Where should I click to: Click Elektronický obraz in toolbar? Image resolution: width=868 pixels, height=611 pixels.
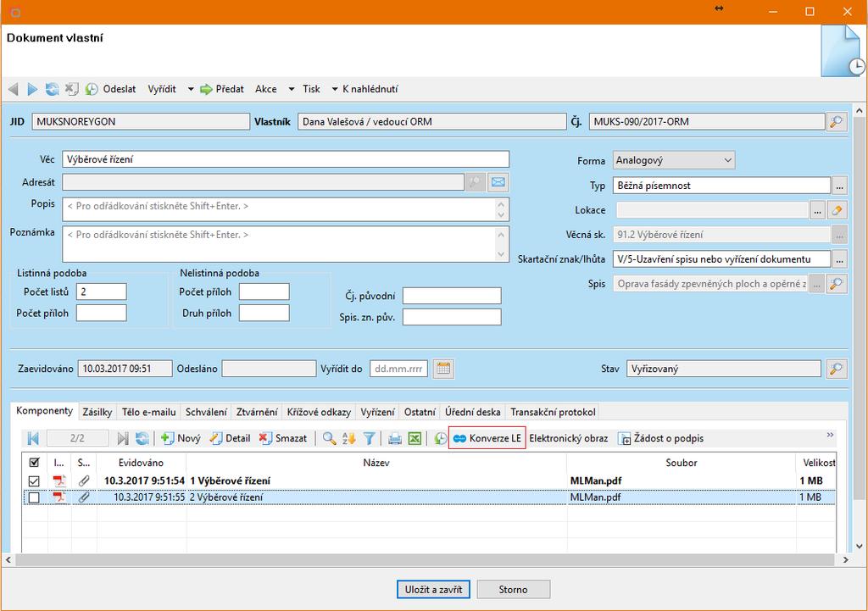pos(568,438)
